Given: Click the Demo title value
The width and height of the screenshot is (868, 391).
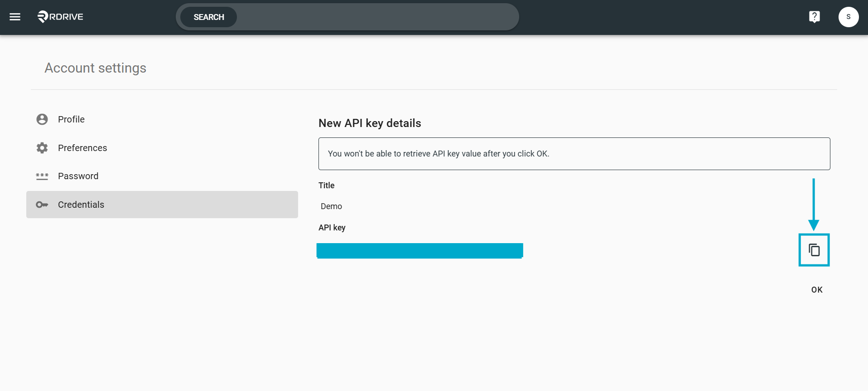Looking at the screenshot, I should coord(331,206).
